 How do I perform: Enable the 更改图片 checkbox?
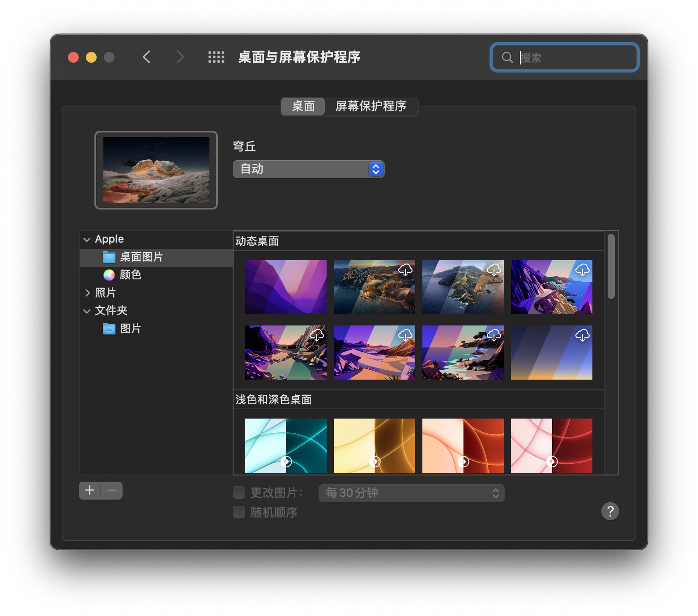pos(239,493)
